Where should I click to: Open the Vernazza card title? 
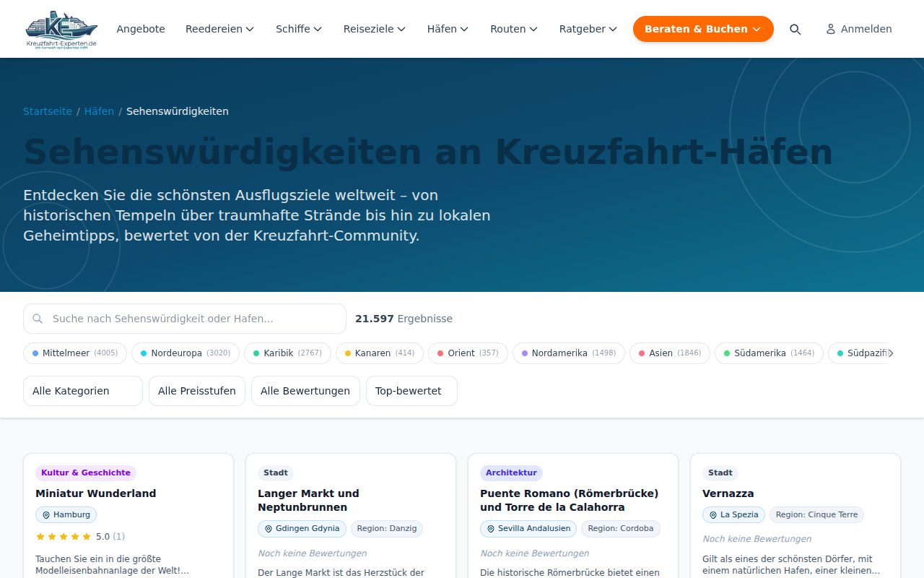[x=728, y=493]
